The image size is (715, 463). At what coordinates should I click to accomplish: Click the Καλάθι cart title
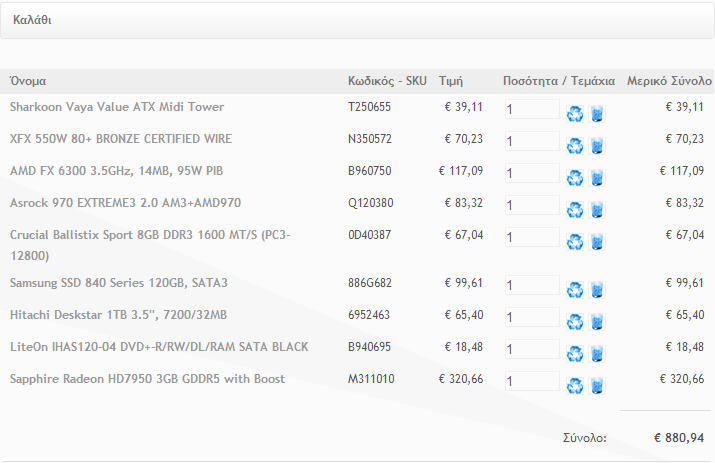[x=32, y=20]
